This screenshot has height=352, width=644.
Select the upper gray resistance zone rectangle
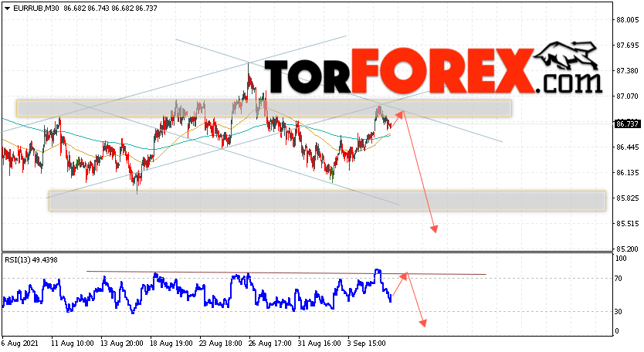[264, 108]
